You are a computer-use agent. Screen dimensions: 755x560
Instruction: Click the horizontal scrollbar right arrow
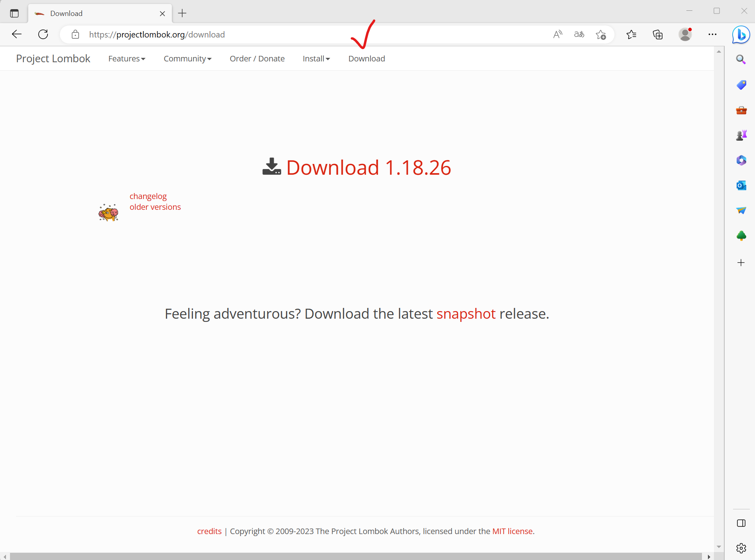tap(709, 556)
